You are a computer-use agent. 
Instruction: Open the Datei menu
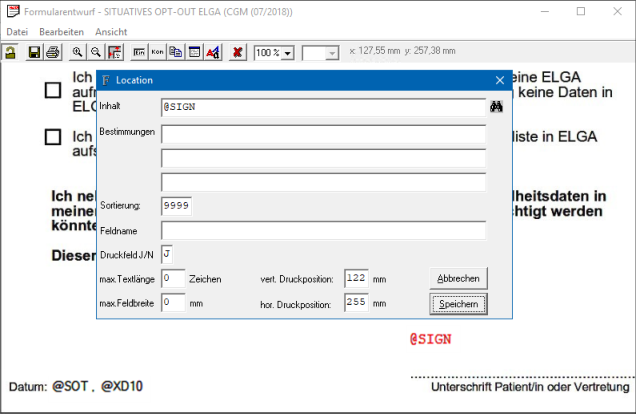coord(17,32)
